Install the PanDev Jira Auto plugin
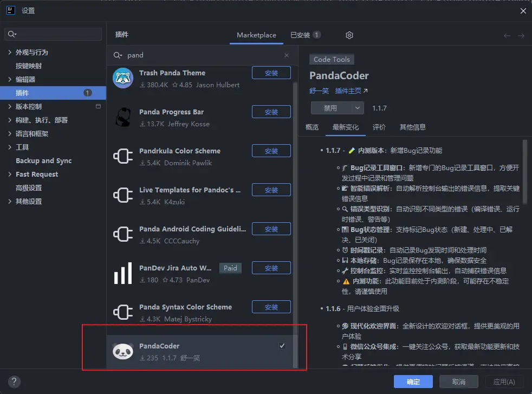 point(271,268)
